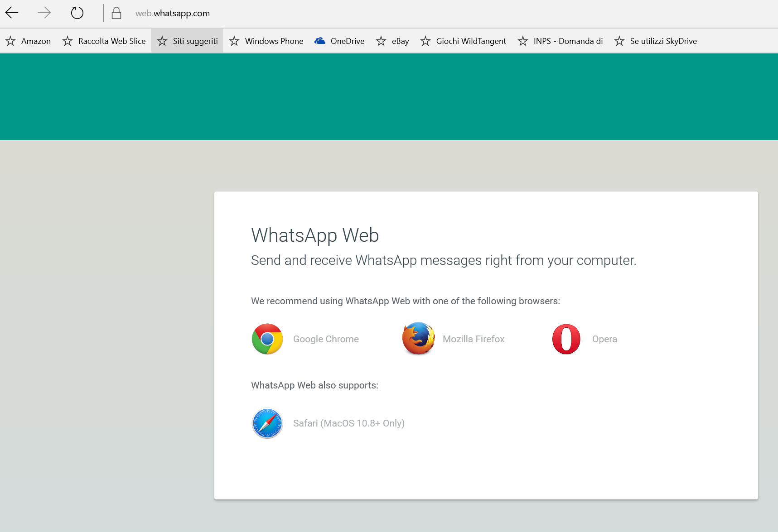Reload the page with refresh icon
The width and height of the screenshot is (778, 532).
pyautogui.click(x=77, y=13)
